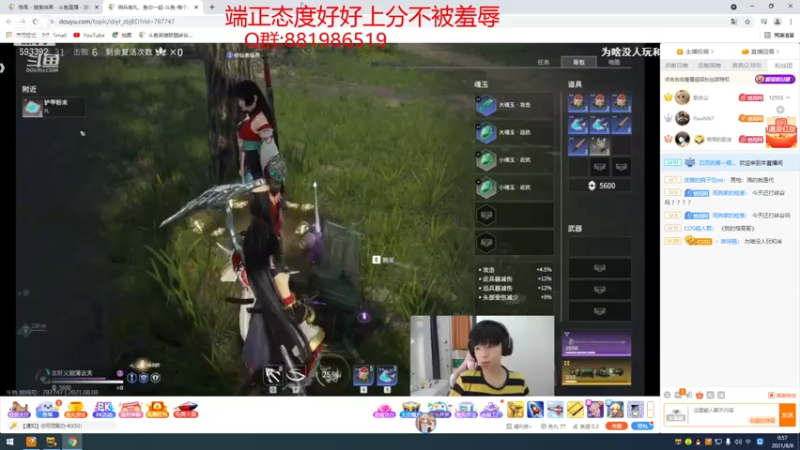Switch to the 粉丝团 tab
Screen dimensions: 800x450
pos(783,65)
